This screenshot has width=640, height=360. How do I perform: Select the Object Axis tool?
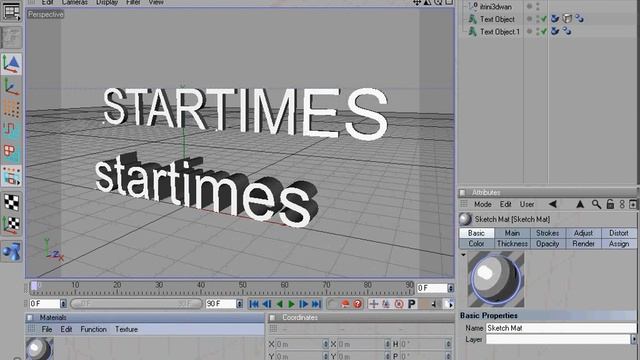click(11, 87)
